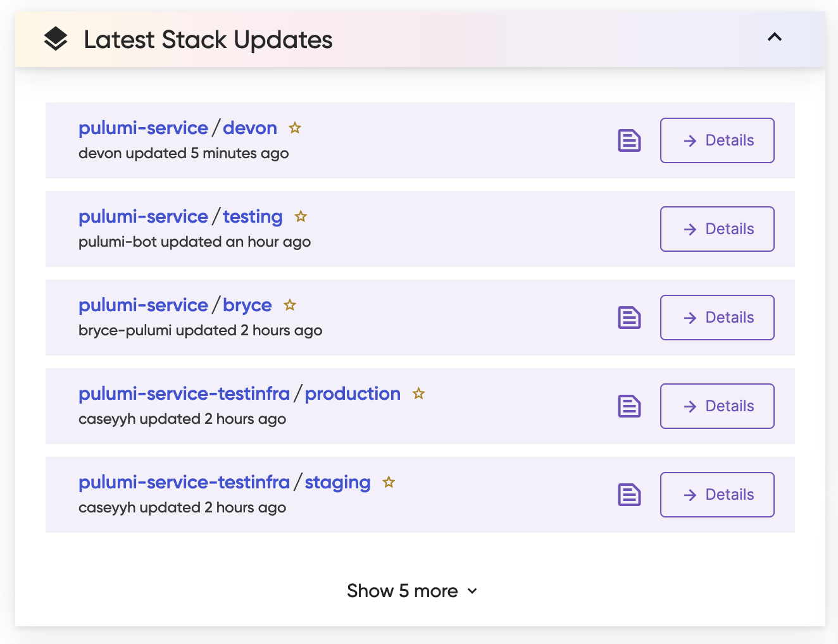Favorite the pulumi-service/testing stack star
Viewport: 838px width, 644px height.
[301, 216]
